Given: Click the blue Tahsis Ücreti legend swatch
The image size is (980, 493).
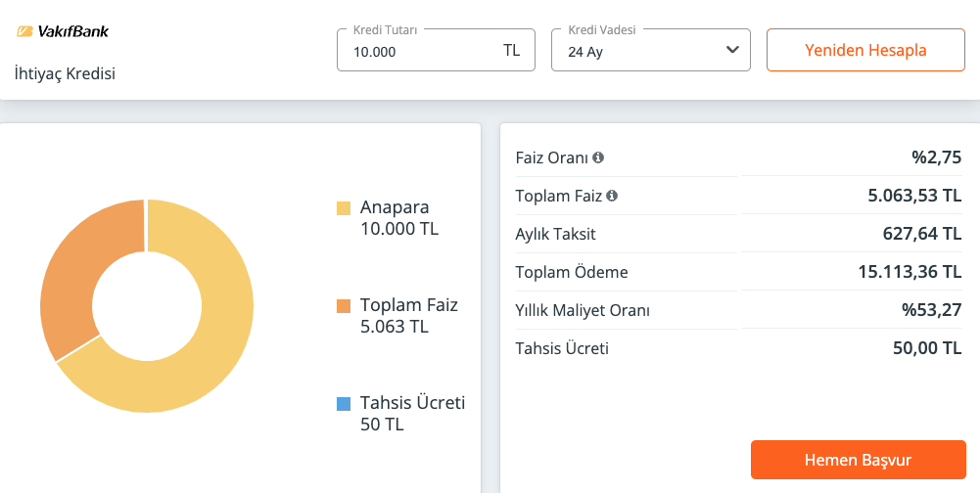Looking at the screenshot, I should click(x=344, y=404).
